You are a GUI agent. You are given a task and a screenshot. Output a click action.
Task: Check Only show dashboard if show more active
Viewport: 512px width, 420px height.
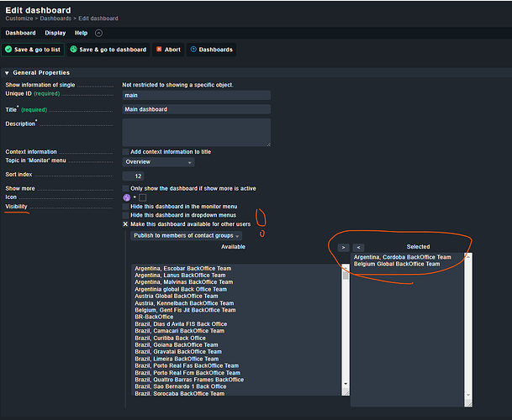(x=125, y=188)
